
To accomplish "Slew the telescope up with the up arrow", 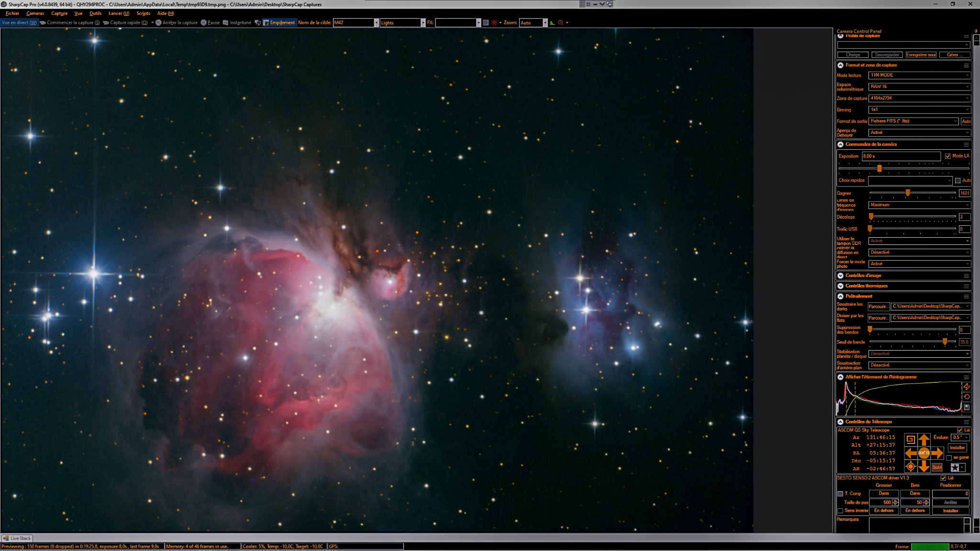I will coord(924,440).
